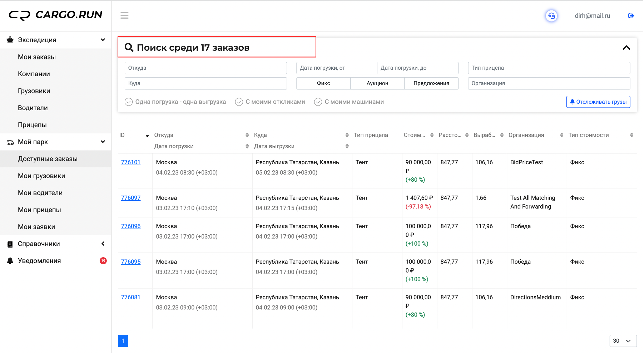
Task: Open order 776097 link
Action: pos(131,198)
